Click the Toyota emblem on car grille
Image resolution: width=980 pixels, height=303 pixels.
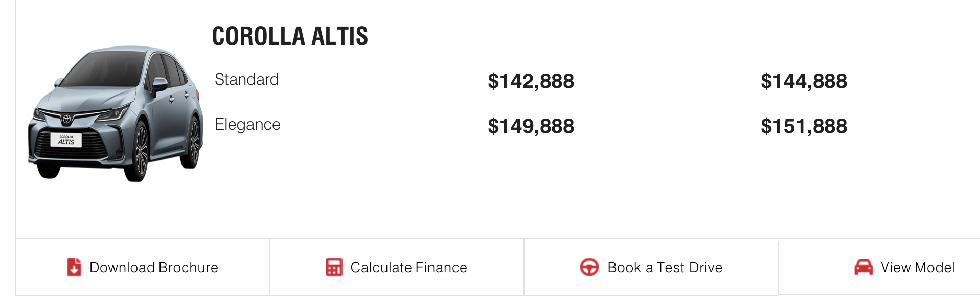66,119
